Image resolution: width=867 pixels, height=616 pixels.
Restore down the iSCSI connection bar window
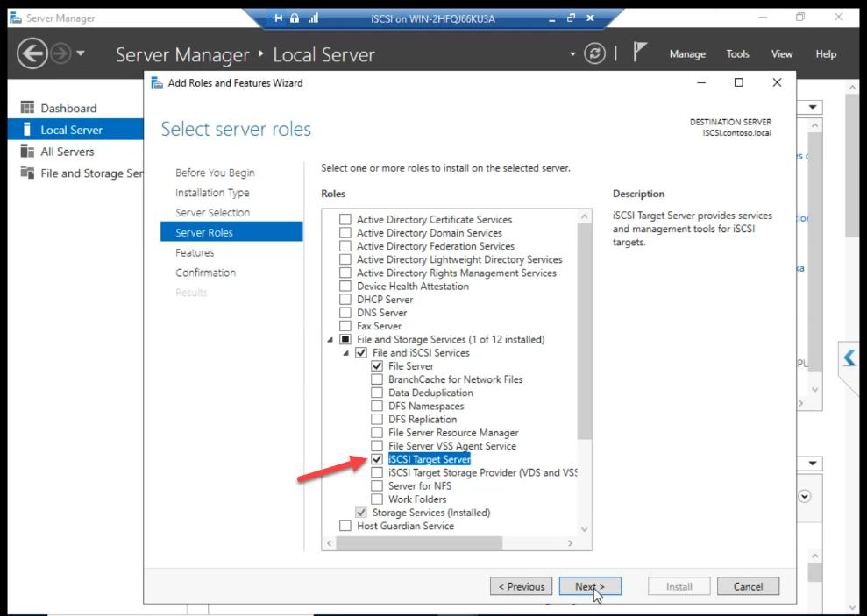coord(572,18)
